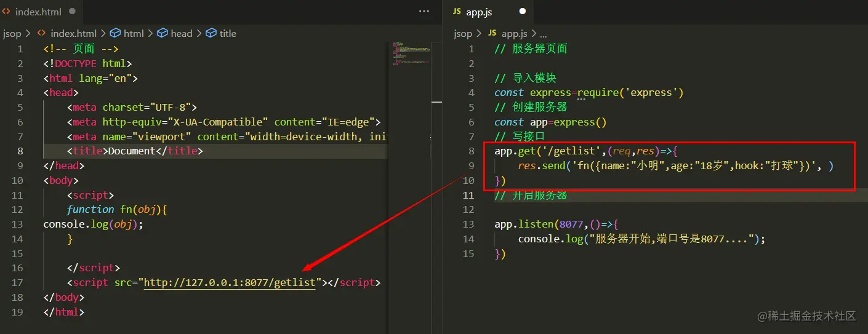Screen dimensions: 868x334
Task: Click the console.log("服务器开始... line
Action: tap(641, 239)
